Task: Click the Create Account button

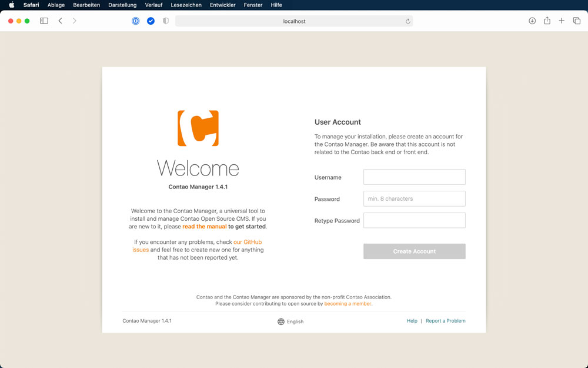Action: 415,251
